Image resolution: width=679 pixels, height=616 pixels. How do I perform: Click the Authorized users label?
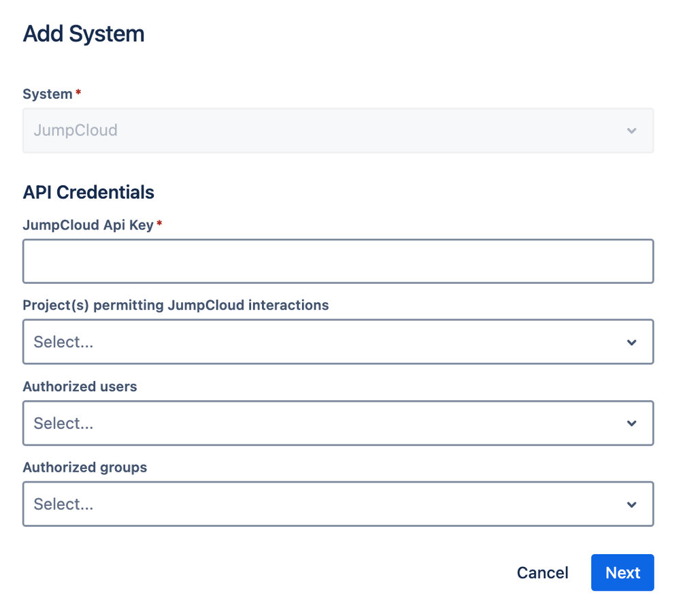click(x=80, y=387)
